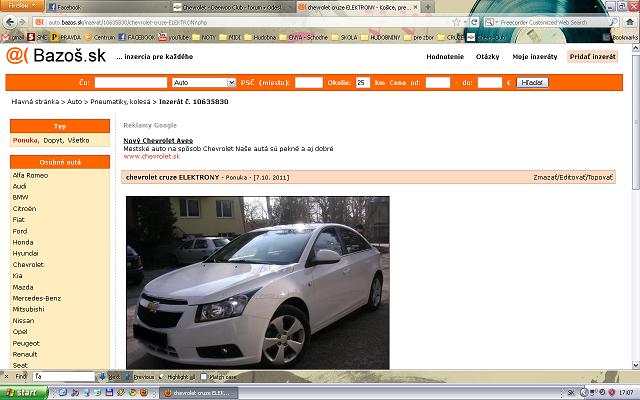Select Mercedes-Benz in the brands list
Viewport: 640px width, 400px height.
[37, 298]
